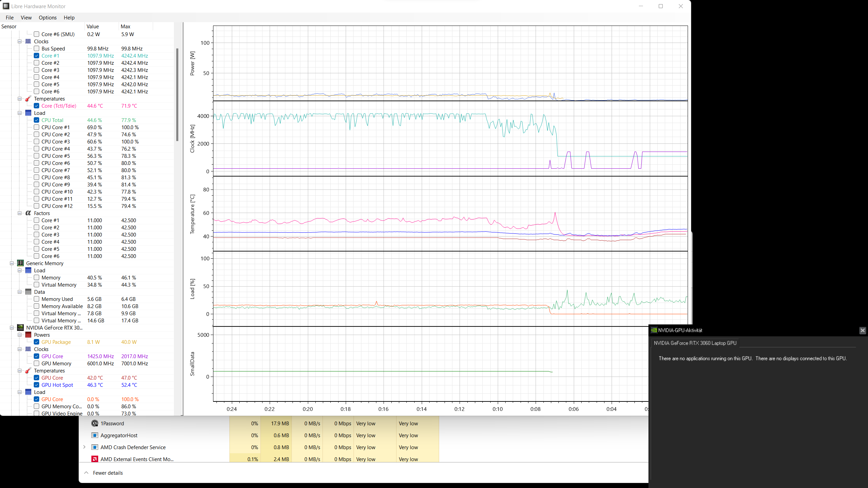
Task: Click the 1Password process icon
Action: 95,423
